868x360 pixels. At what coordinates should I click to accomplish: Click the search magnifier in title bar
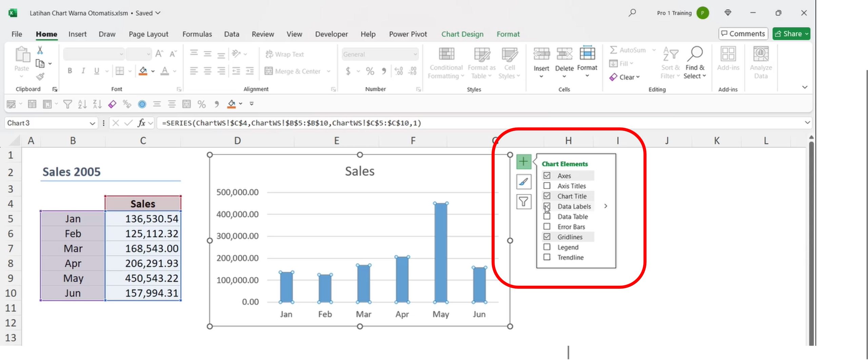pos(632,13)
